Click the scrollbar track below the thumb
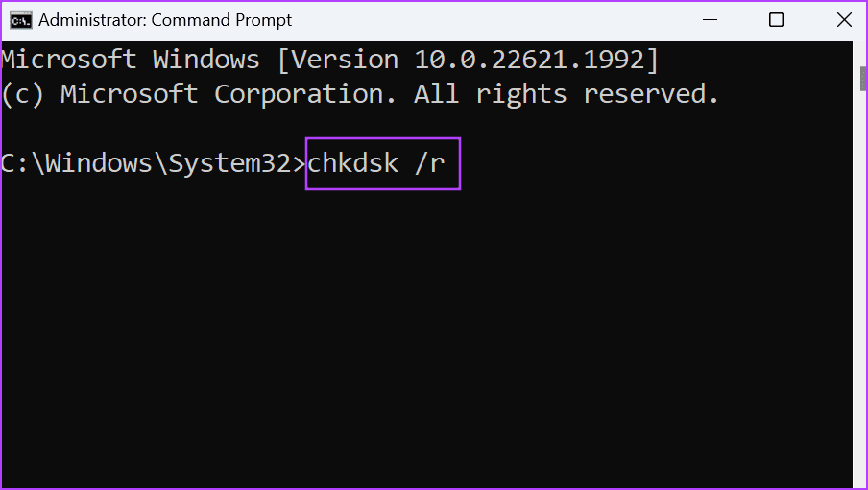The height and width of the screenshot is (490, 868). click(860, 288)
